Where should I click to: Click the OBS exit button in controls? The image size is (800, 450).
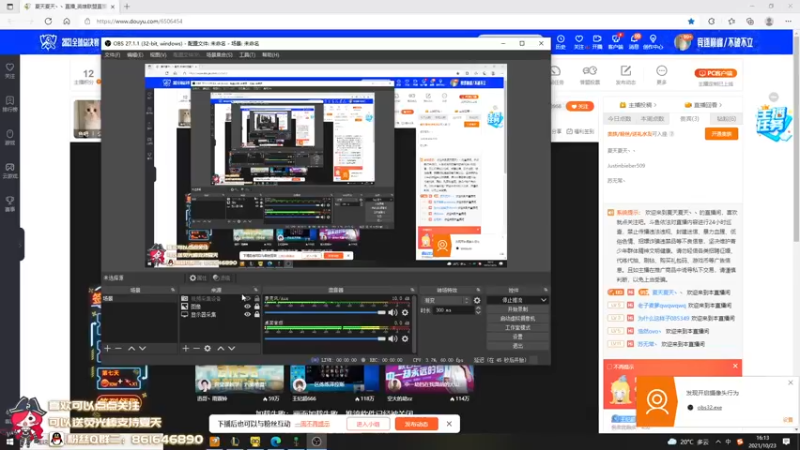coord(517,346)
